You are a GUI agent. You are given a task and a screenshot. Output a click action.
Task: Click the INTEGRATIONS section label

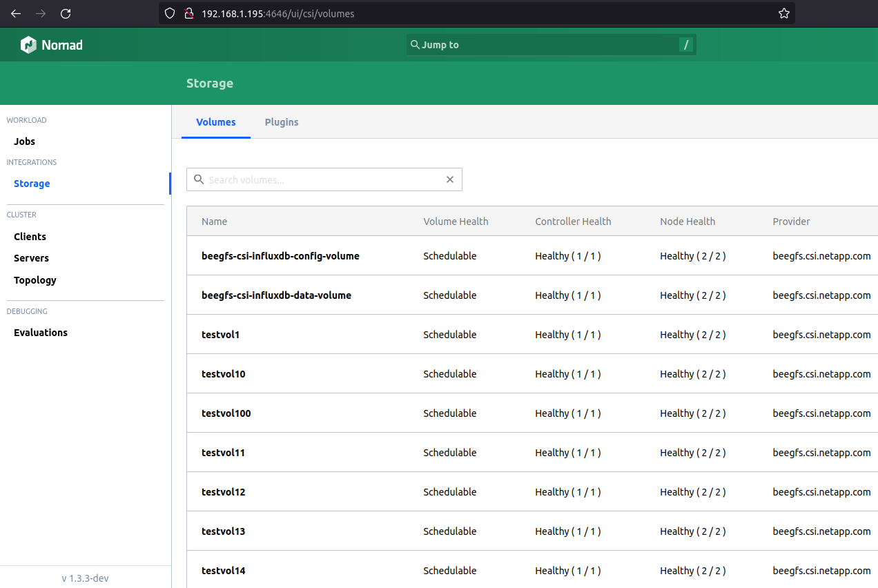click(32, 162)
